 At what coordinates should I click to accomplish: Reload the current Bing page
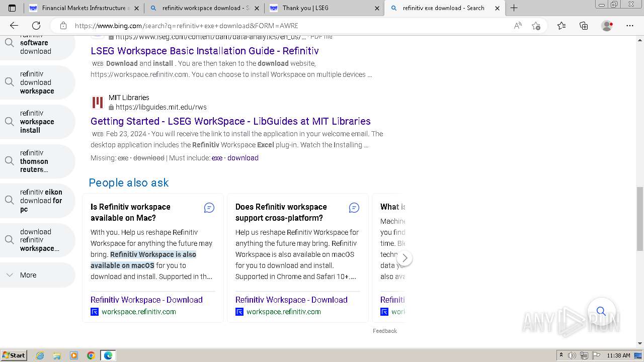click(36, 26)
